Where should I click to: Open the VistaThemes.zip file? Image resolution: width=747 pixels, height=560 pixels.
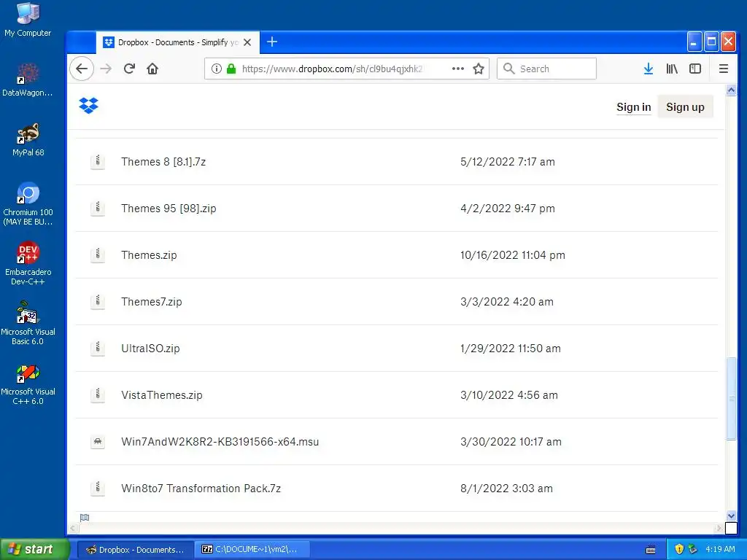[x=162, y=395]
